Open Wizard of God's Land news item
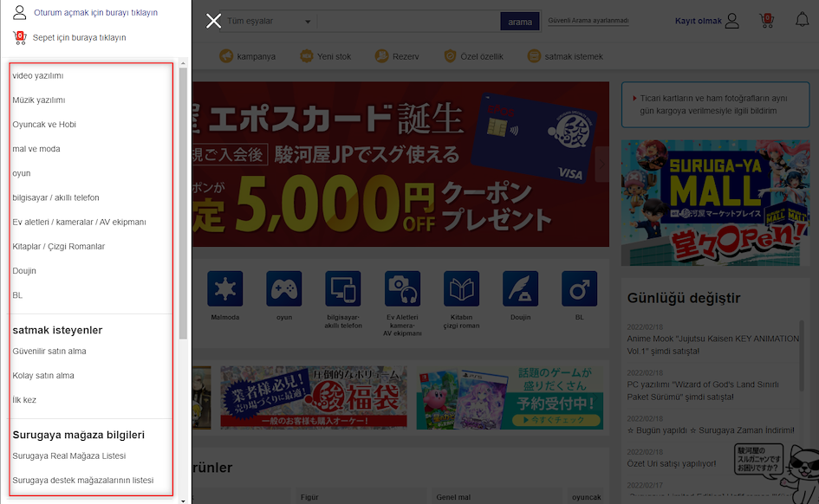Screen dimensions: 819x504 tap(703, 391)
